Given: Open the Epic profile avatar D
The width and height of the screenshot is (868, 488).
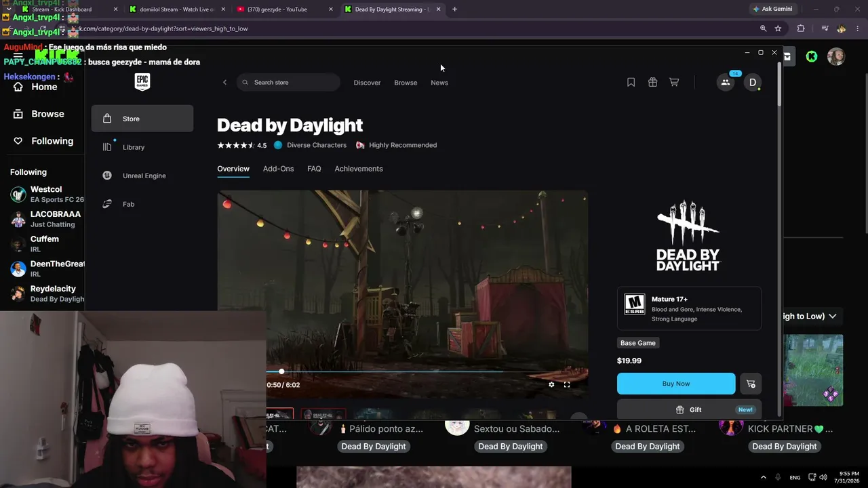Looking at the screenshot, I should click(752, 83).
